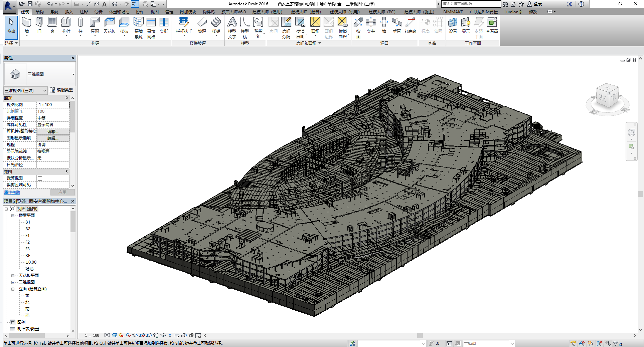Check the 日光路径 checkbox
Viewport: 644px width, 347px height.
pos(40,165)
